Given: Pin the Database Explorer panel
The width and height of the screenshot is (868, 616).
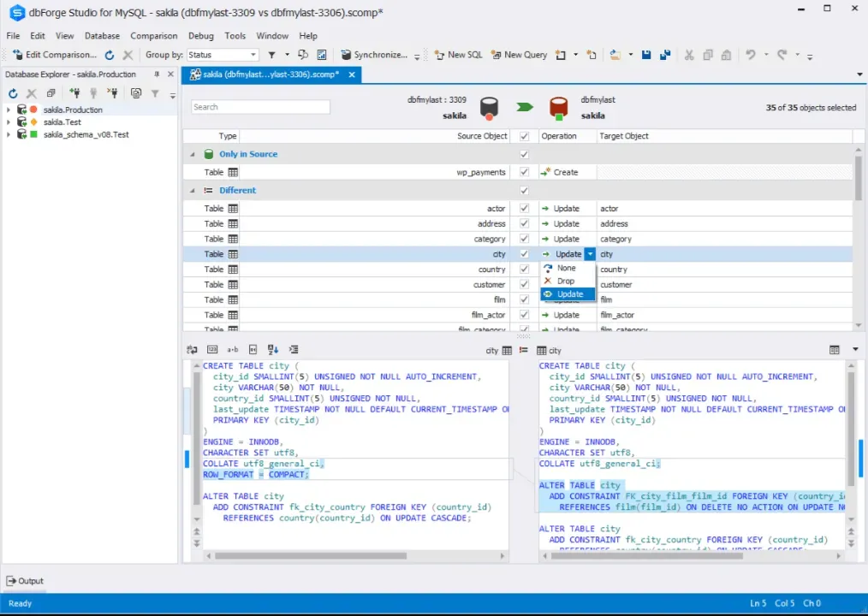Looking at the screenshot, I should (x=157, y=74).
